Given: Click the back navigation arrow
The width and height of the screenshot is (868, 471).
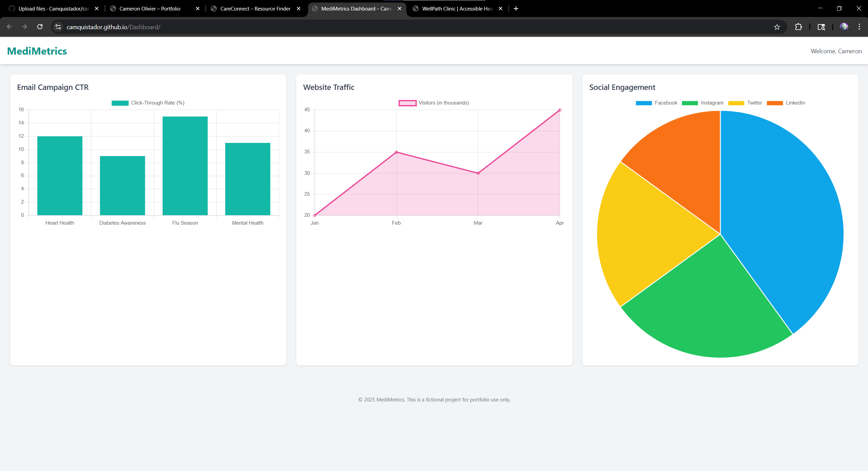Looking at the screenshot, I should (x=10, y=27).
